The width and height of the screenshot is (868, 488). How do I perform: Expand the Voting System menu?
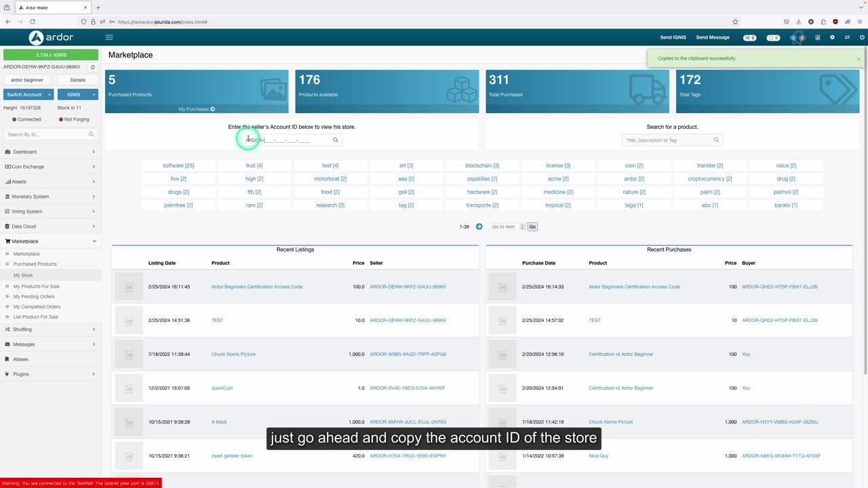51,211
